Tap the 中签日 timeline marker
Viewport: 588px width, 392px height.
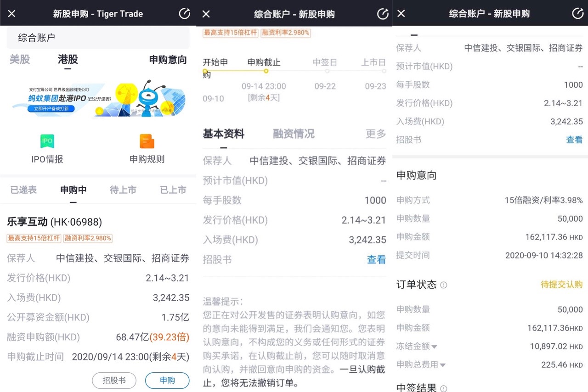[327, 71]
